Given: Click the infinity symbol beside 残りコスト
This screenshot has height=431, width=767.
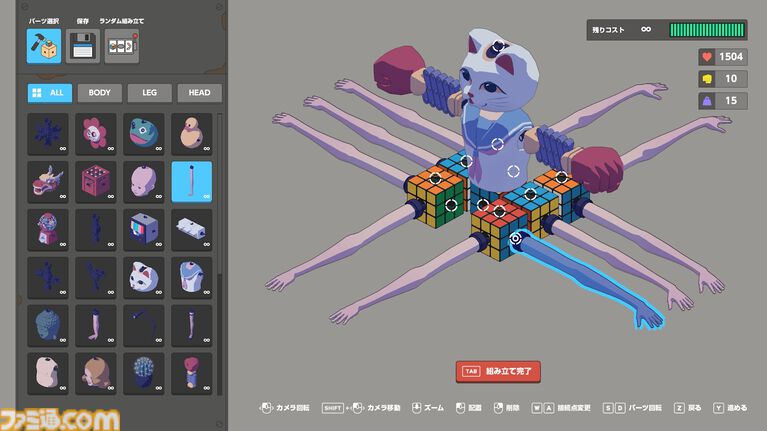Looking at the screenshot, I should pos(646,29).
